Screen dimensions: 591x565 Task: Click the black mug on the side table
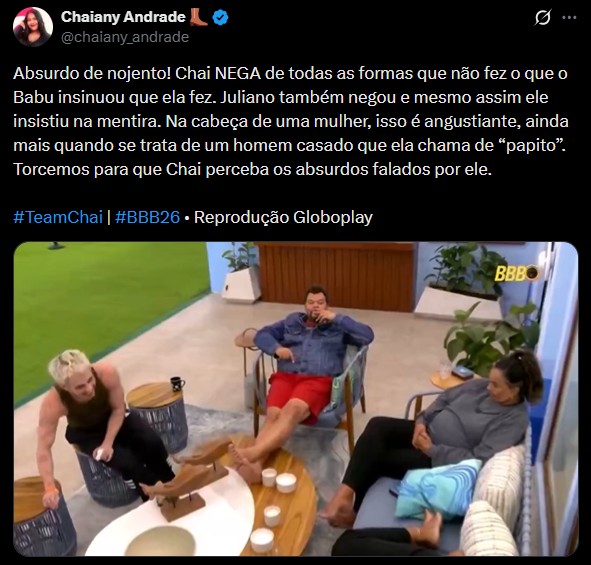tap(177, 384)
